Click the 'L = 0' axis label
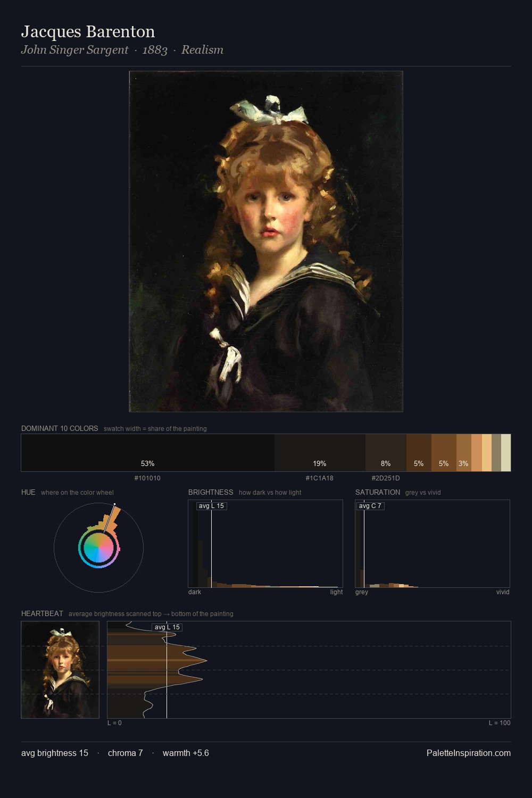Image resolution: width=532 pixels, height=798 pixels. click(x=114, y=723)
